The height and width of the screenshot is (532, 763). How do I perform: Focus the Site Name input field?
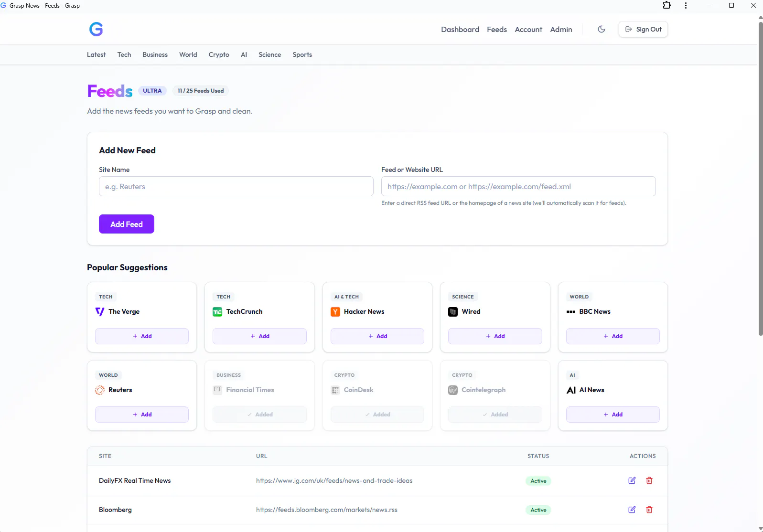(x=236, y=186)
